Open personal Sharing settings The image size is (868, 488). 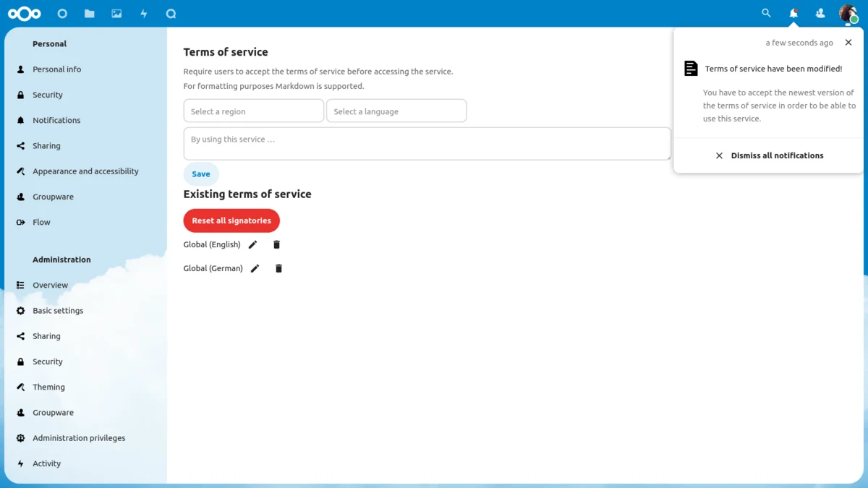[x=85, y=145]
